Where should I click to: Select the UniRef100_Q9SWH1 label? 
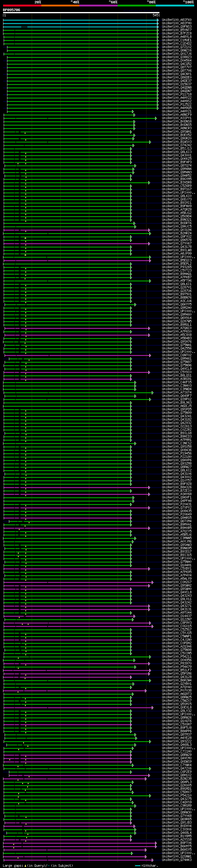tap(176, 132)
